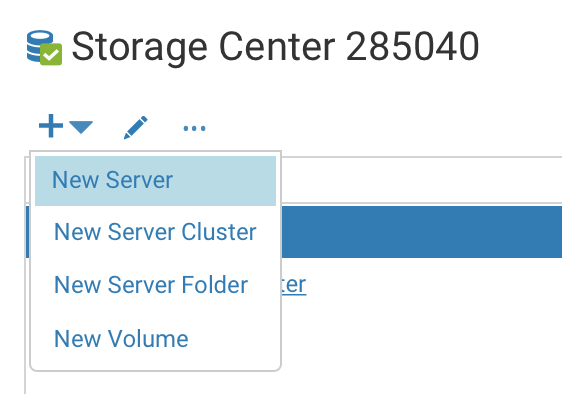Open the underlined link ending in 'ter'
The height and width of the screenshot is (394, 562).
(294, 285)
